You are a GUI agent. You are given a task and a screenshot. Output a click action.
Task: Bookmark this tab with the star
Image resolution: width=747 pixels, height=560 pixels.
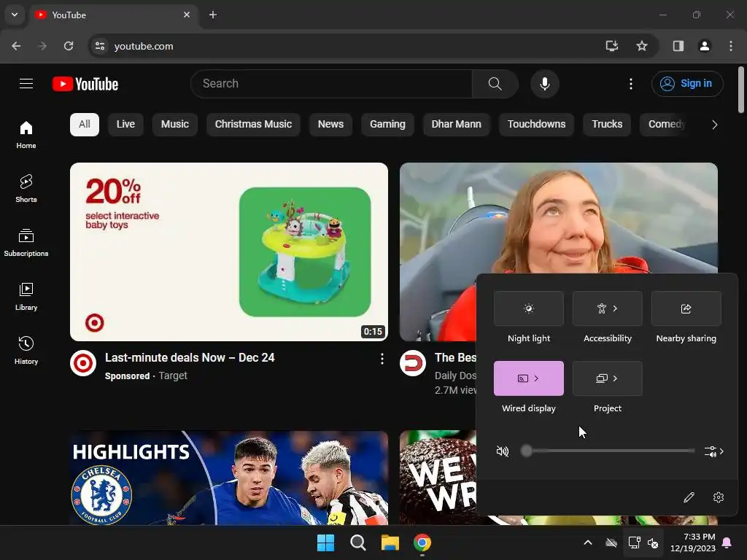[x=642, y=46]
